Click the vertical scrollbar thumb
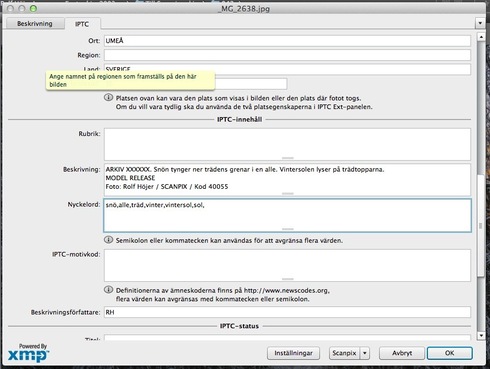This screenshot has width=490, height=369. (481, 226)
